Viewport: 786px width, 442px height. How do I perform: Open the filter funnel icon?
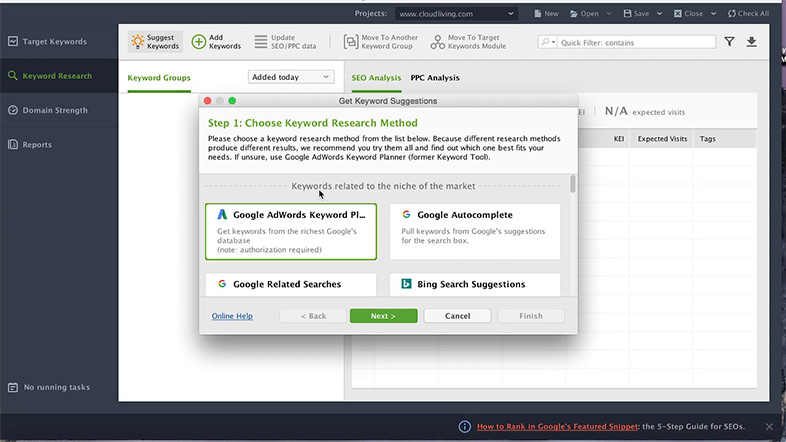pyautogui.click(x=729, y=42)
